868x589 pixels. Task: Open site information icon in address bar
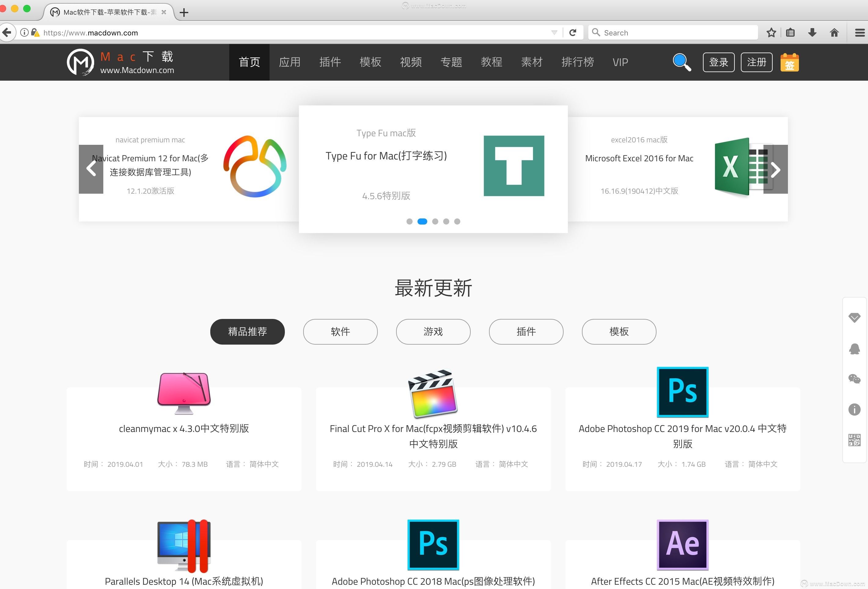coord(24,33)
